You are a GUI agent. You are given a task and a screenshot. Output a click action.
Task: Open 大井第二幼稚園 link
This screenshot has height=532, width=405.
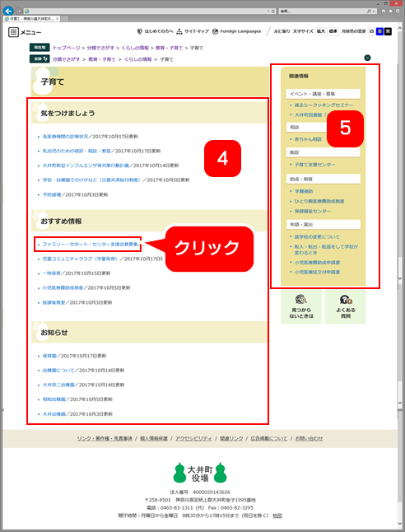58,385
